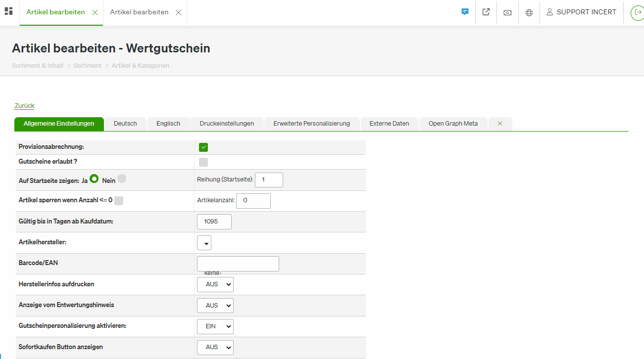
Task: Open SUPPORT INCERT user menu
Action: (x=582, y=12)
